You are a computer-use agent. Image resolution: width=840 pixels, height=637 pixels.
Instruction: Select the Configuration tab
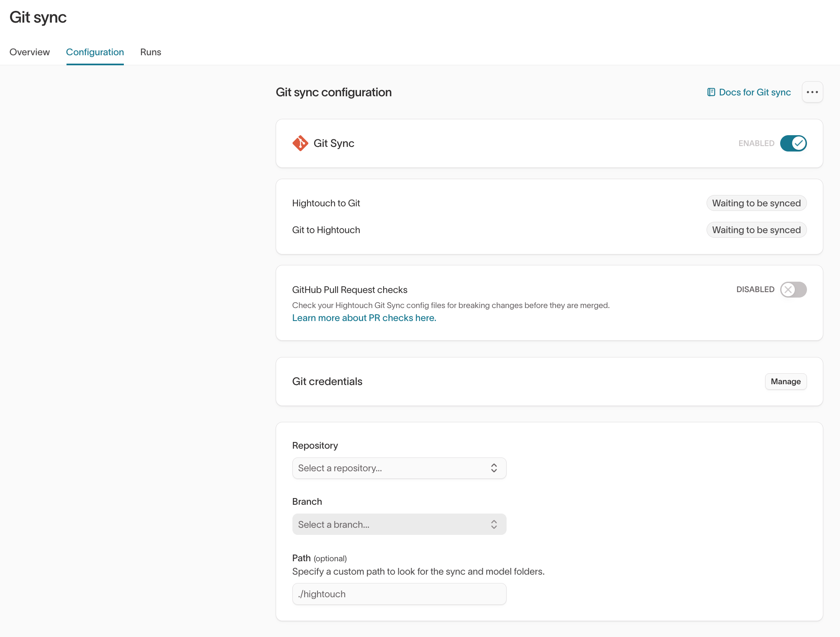pos(95,52)
